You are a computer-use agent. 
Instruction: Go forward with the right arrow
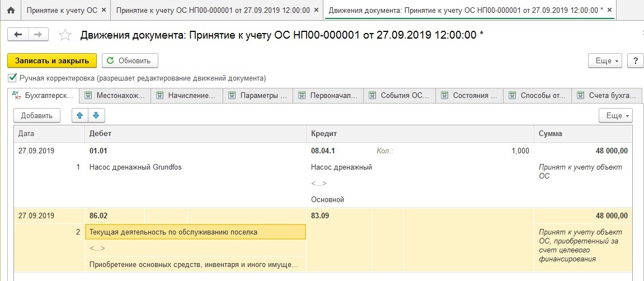[38, 35]
